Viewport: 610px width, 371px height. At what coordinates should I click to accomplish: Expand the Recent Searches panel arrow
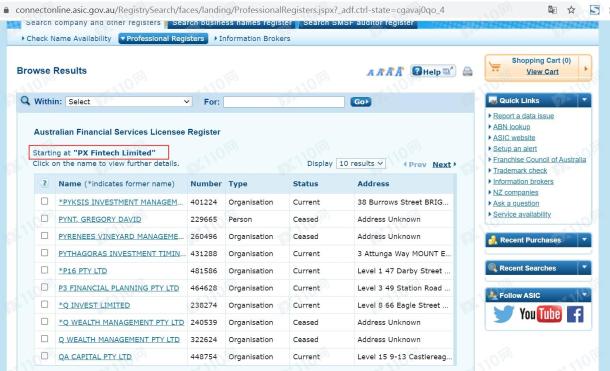(584, 268)
